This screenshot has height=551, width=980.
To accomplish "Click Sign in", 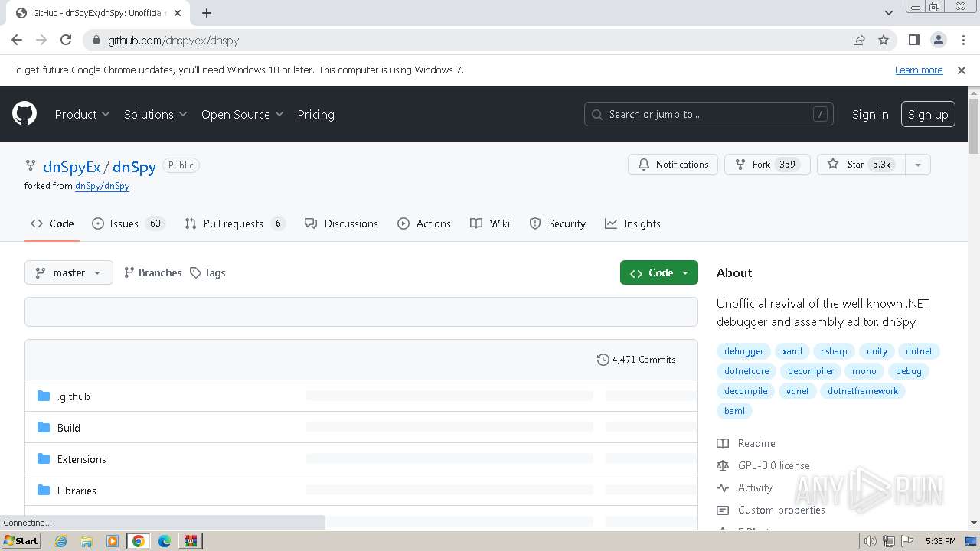I will pos(870,114).
